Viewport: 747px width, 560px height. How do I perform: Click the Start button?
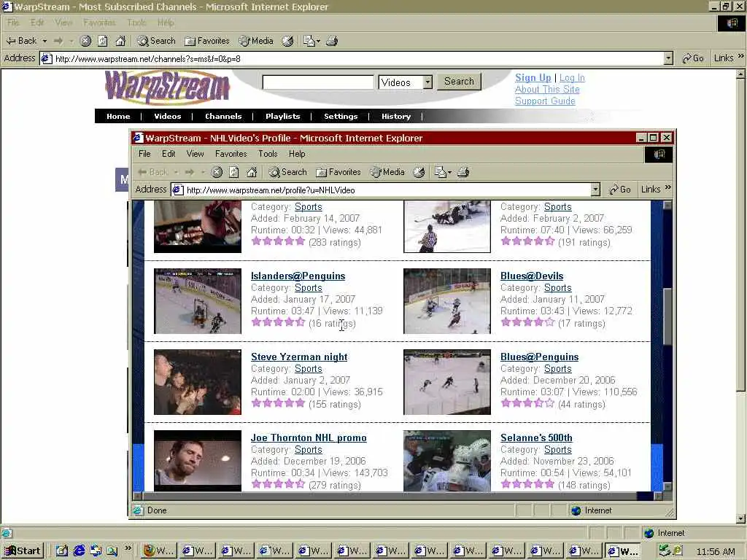point(23,551)
